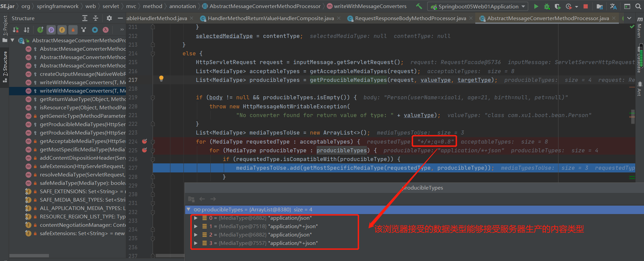Expand element 0 application/json
The image size is (644, 261).
point(196,218)
